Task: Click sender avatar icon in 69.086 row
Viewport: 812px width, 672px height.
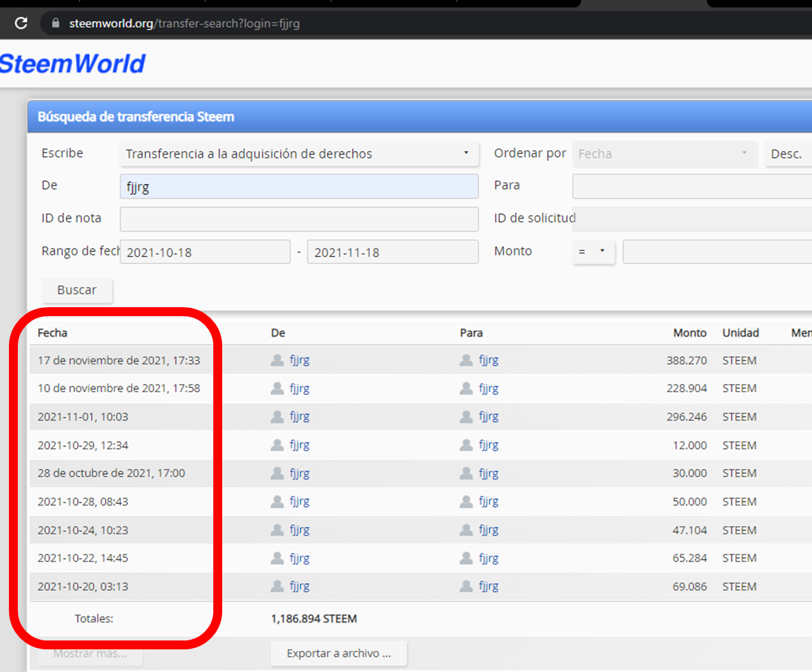Action: [x=277, y=586]
